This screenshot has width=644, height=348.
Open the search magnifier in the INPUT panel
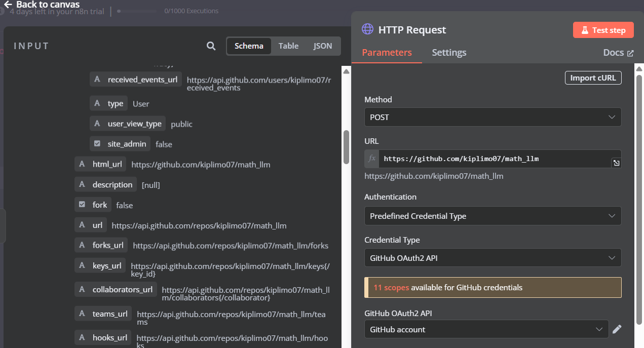(211, 46)
